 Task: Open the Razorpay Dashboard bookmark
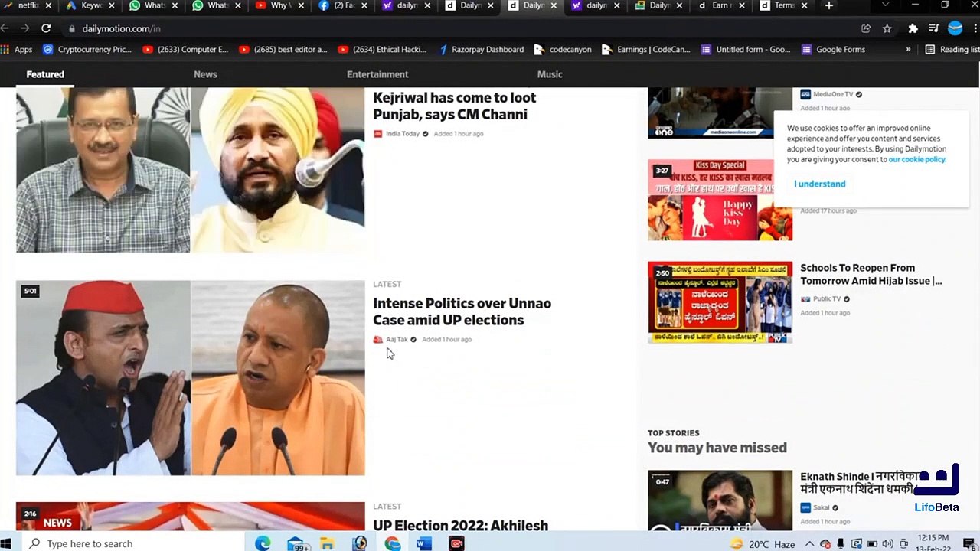[x=481, y=49]
